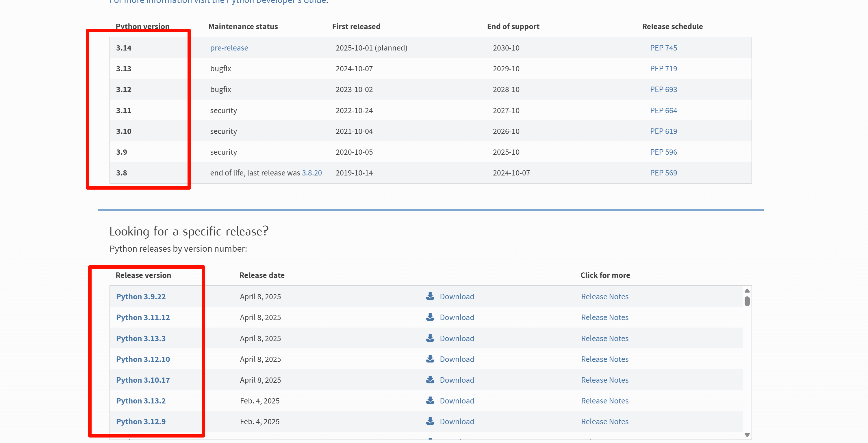Open Python 3.9.22 release page

click(140, 297)
